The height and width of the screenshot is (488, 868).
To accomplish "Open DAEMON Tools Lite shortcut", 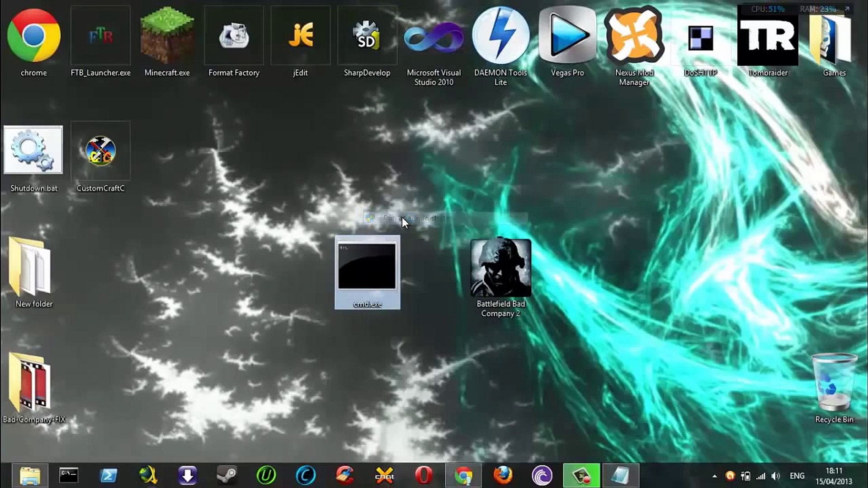I will pyautogui.click(x=500, y=35).
